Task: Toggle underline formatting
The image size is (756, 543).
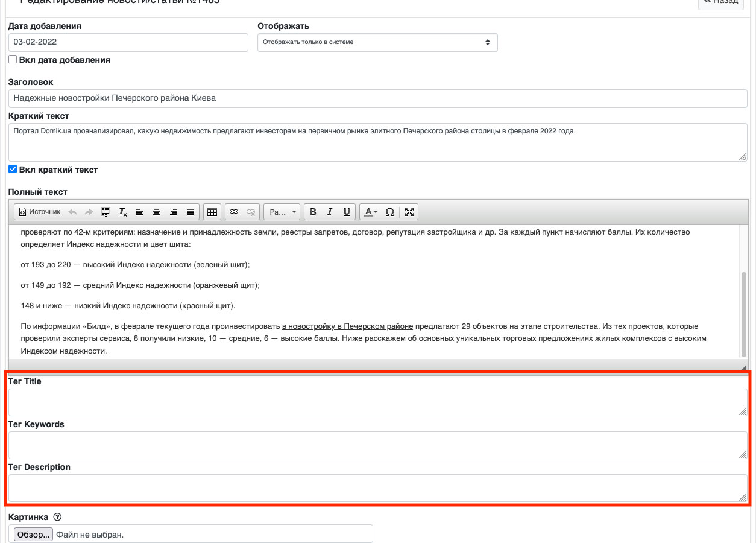Action: (347, 212)
